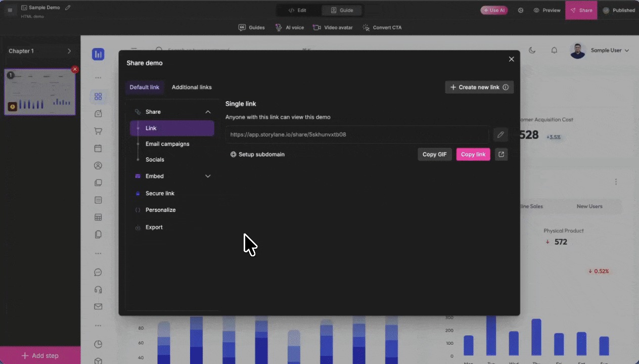Select the New Users tab in demo
The image size is (639, 364).
(589, 206)
